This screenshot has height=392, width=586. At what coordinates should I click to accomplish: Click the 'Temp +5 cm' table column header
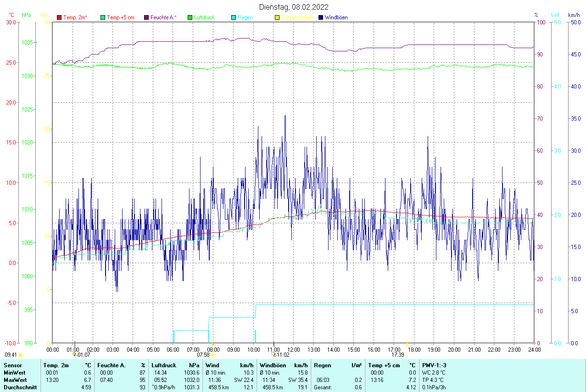384,365
